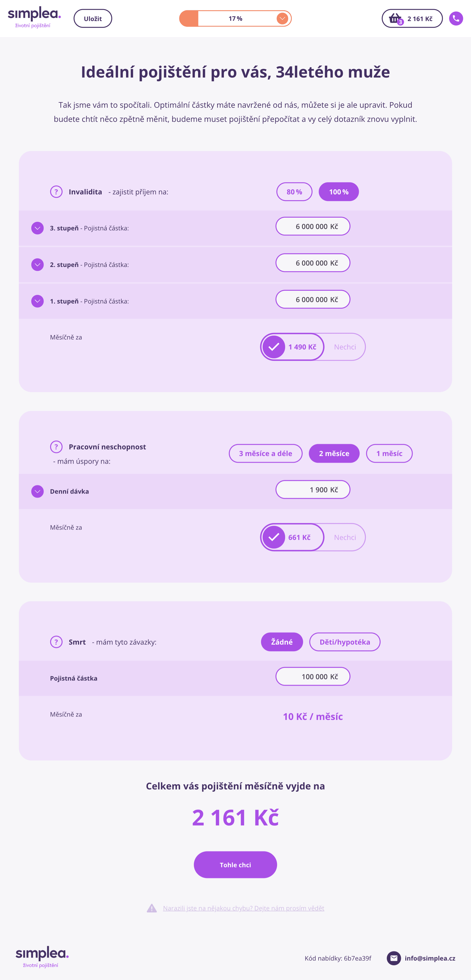
Task: Select the Děti/hypotéka option
Action: pyautogui.click(x=345, y=642)
